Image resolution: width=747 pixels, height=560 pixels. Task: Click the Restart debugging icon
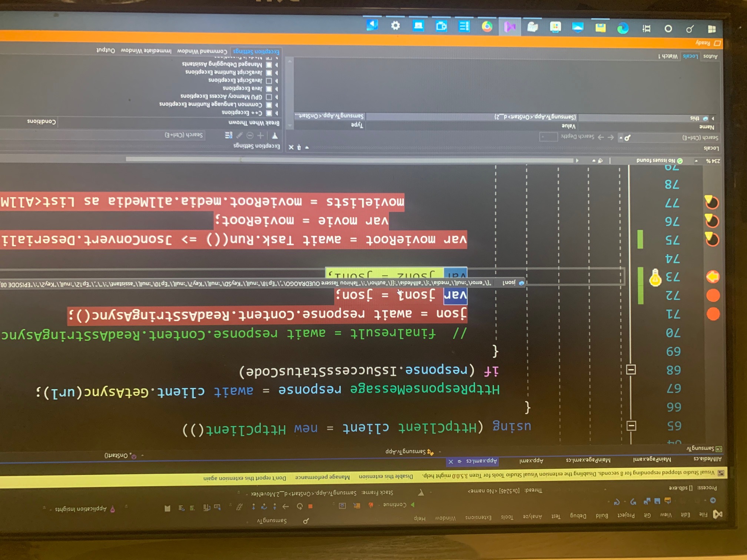click(x=299, y=506)
